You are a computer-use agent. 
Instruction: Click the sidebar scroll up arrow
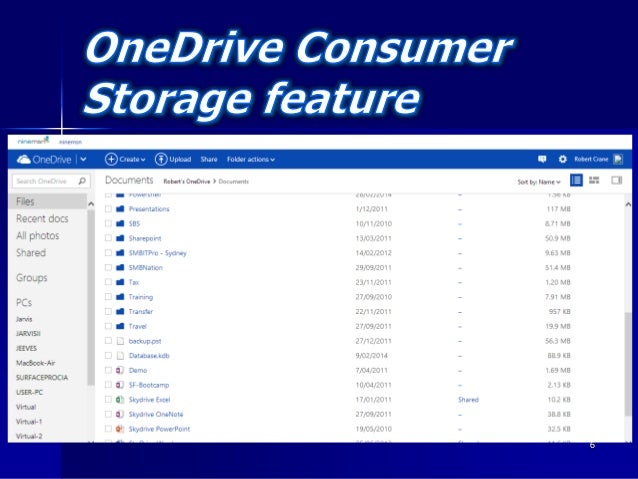click(91, 203)
